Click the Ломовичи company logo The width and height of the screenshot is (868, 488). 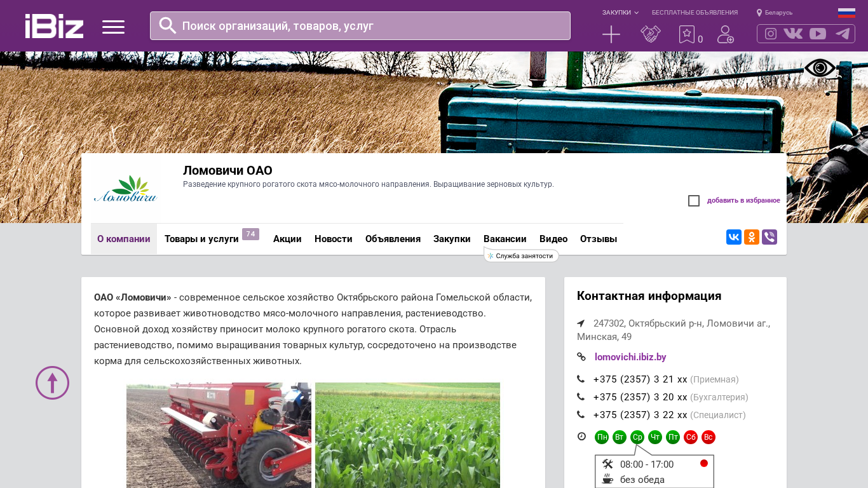(125, 189)
